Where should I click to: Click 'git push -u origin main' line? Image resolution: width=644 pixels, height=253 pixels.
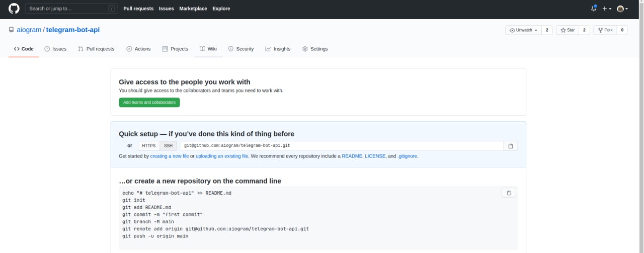tap(155, 236)
